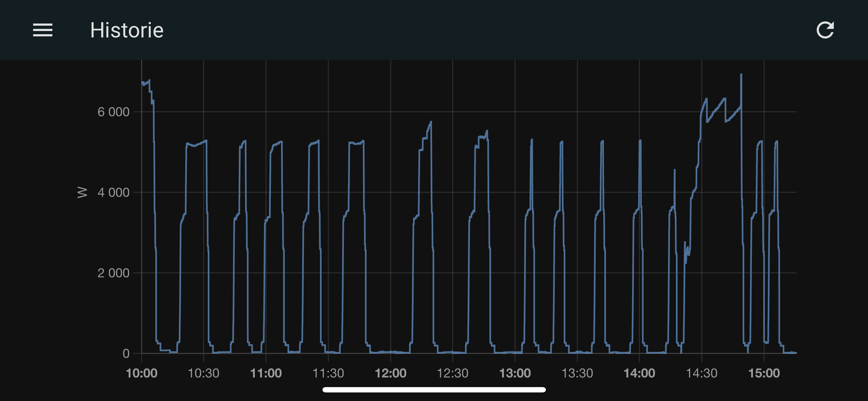Tap the 2 000 y-axis label
Image resolution: width=868 pixels, height=401 pixels.
[x=113, y=273]
